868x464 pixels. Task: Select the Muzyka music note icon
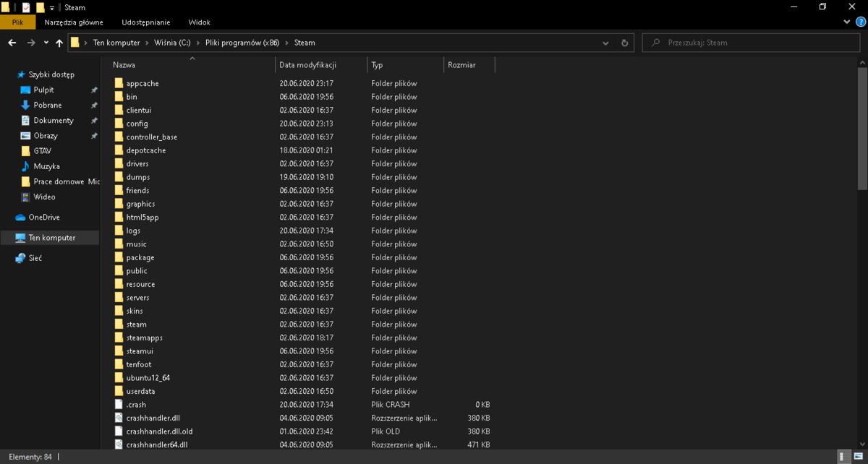[25, 166]
